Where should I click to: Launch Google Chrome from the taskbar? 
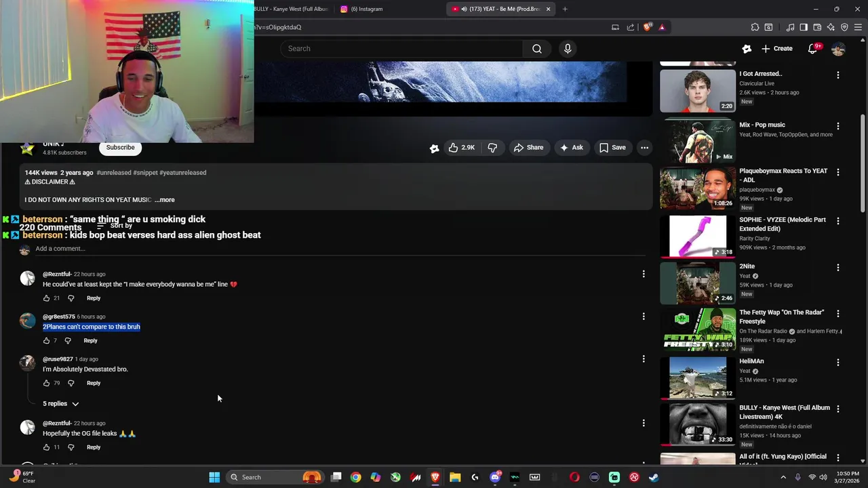pos(355,477)
